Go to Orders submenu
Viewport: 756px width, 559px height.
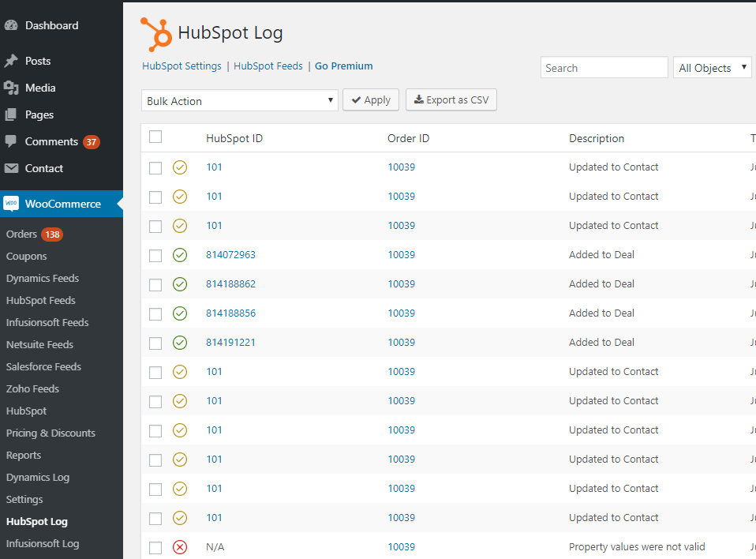click(21, 234)
